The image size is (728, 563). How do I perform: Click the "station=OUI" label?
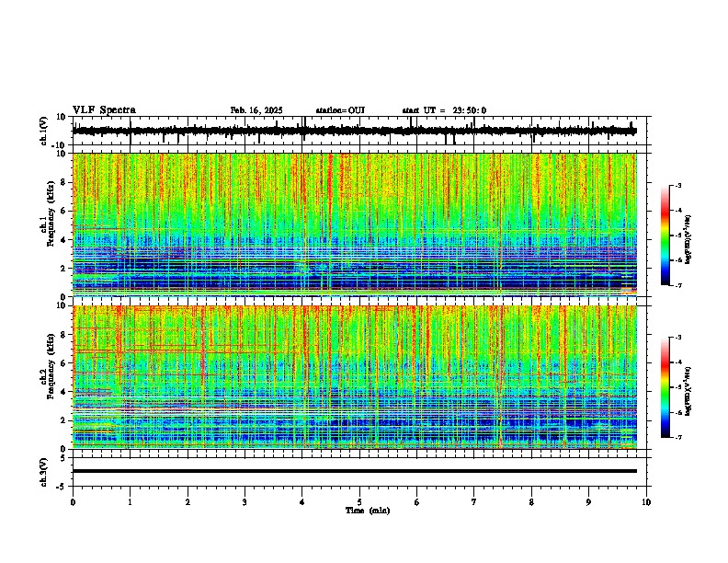point(340,110)
